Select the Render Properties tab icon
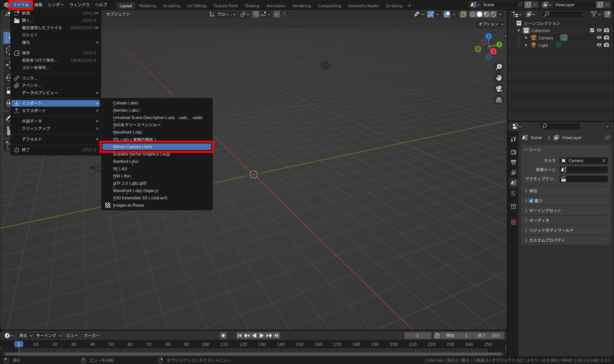The width and height of the screenshot is (614, 364). (x=513, y=152)
